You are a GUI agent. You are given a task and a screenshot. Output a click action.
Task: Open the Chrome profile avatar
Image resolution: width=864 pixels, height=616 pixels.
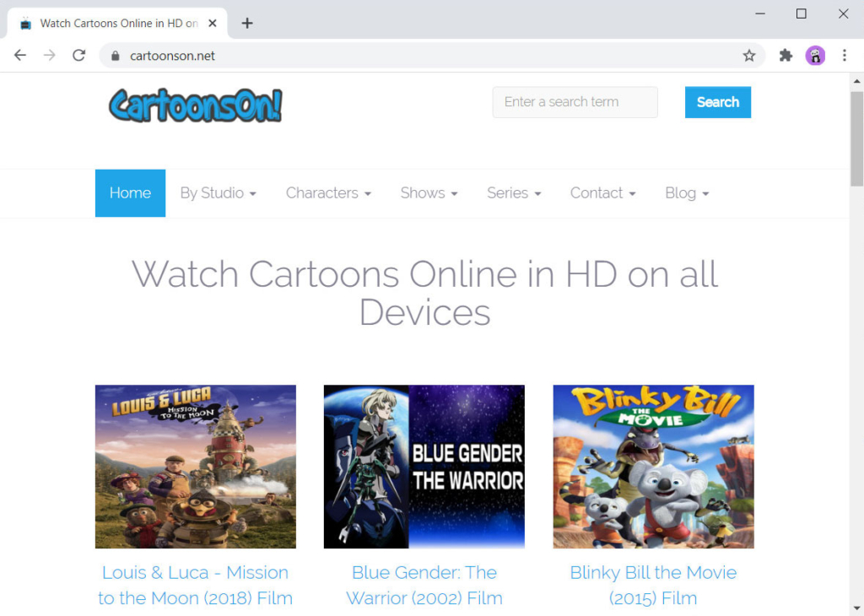tap(815, 55)
